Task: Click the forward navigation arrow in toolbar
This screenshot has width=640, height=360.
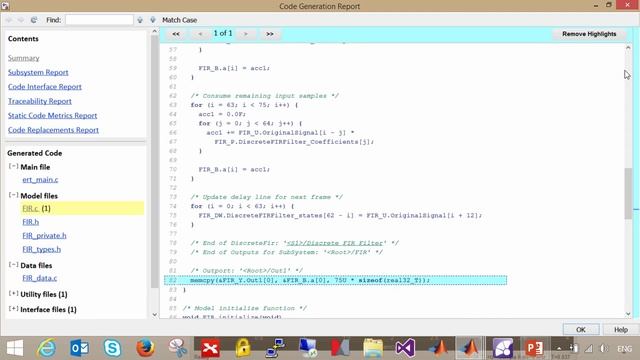Action: [x=21, y=20]
